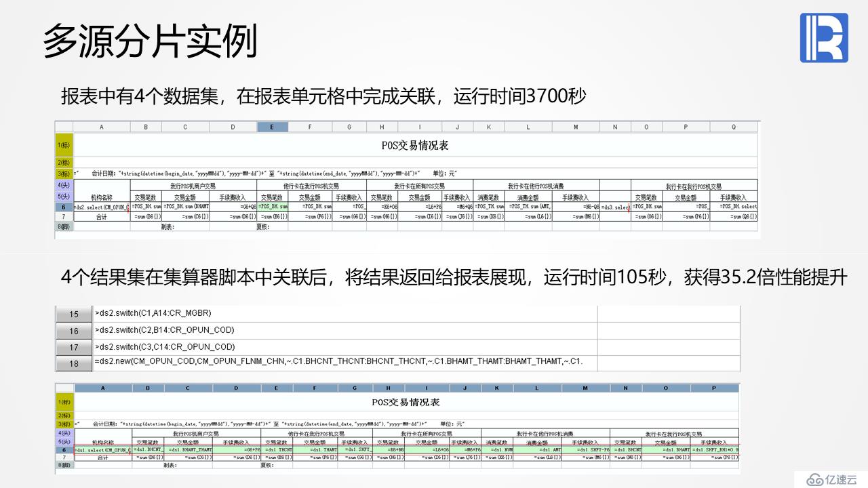868x488 pixels.
Task: Click cell =K6+O6 in first report
Action: coord(383,207)
